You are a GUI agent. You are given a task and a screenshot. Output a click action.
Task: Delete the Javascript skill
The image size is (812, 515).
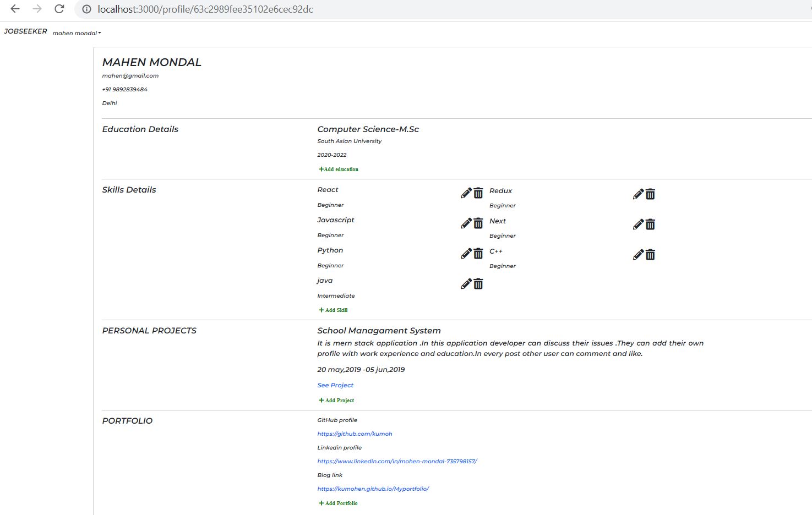478,223
